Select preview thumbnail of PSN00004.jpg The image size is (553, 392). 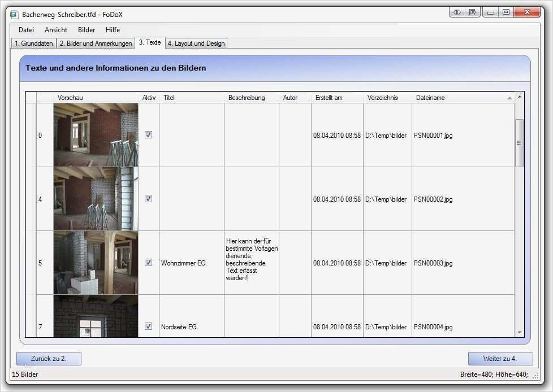96,316
